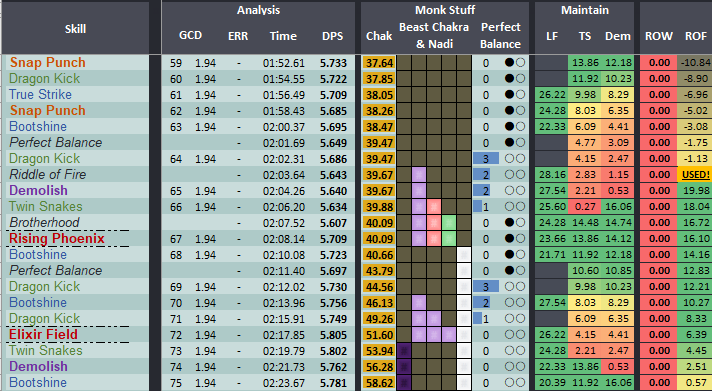Click the time cell 02:00.37

(283, 127)
